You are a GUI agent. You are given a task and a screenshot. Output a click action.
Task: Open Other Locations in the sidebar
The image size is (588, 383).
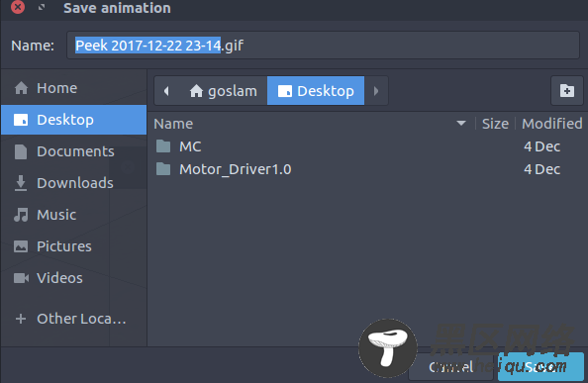click(x=73, y=319)
